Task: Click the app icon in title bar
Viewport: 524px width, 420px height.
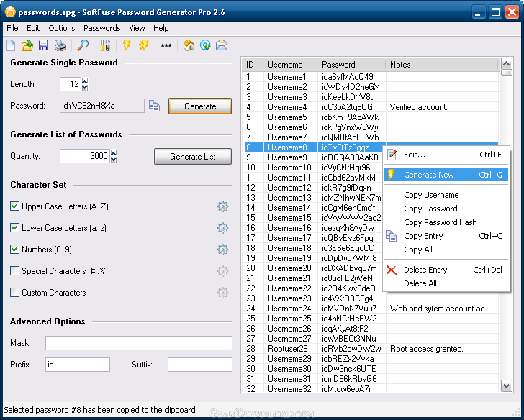Action: 10,12
